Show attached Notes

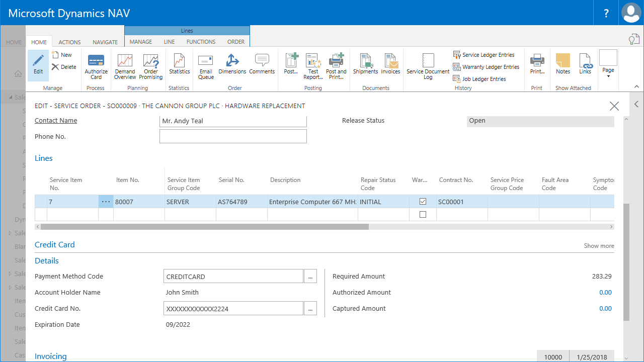[x=563, y=64]
